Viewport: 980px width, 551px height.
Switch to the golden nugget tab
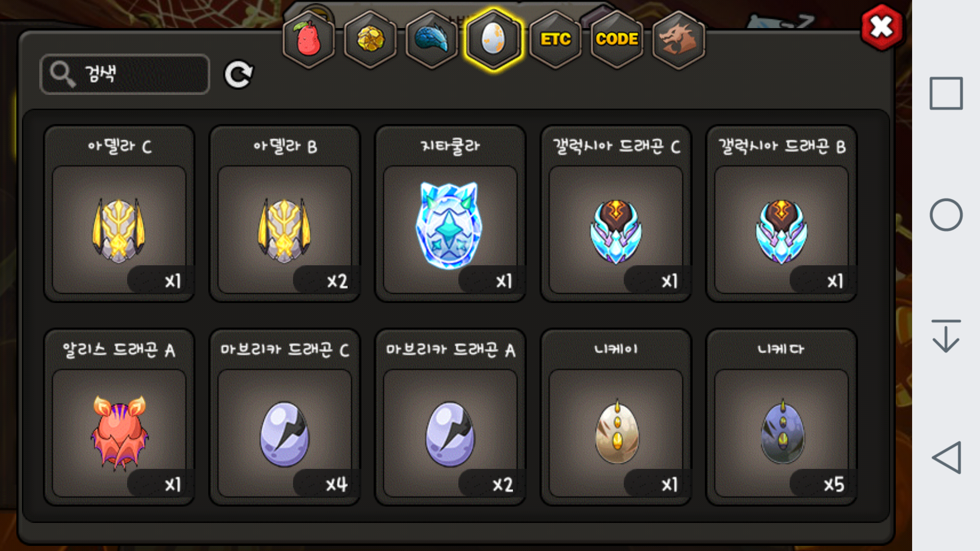(x=371, y=39)
